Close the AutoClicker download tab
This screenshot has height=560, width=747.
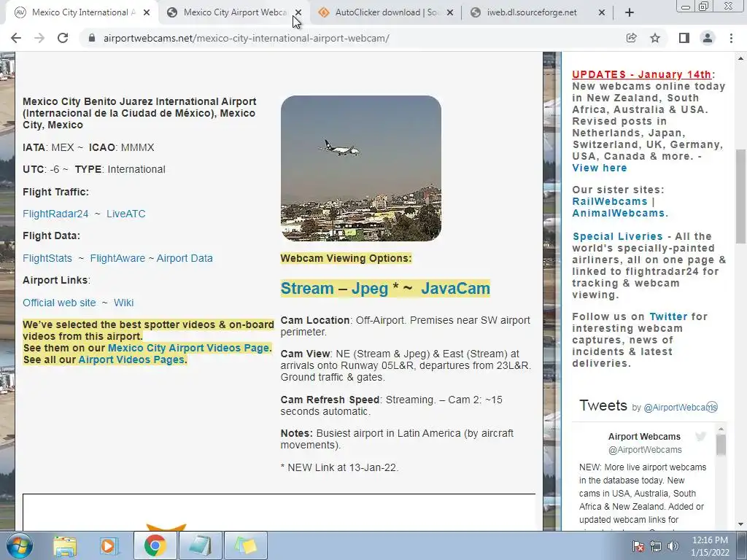click(449, 12)
